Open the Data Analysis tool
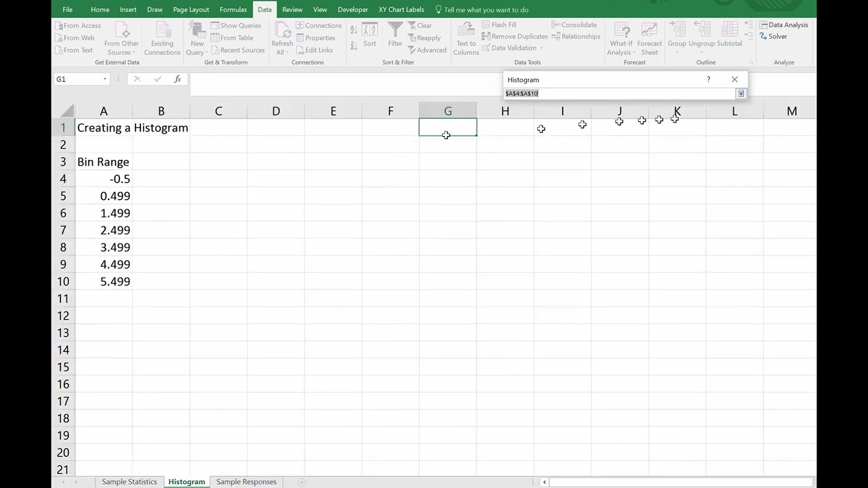This screenshot has height=488, width=868. coord(783,25)
